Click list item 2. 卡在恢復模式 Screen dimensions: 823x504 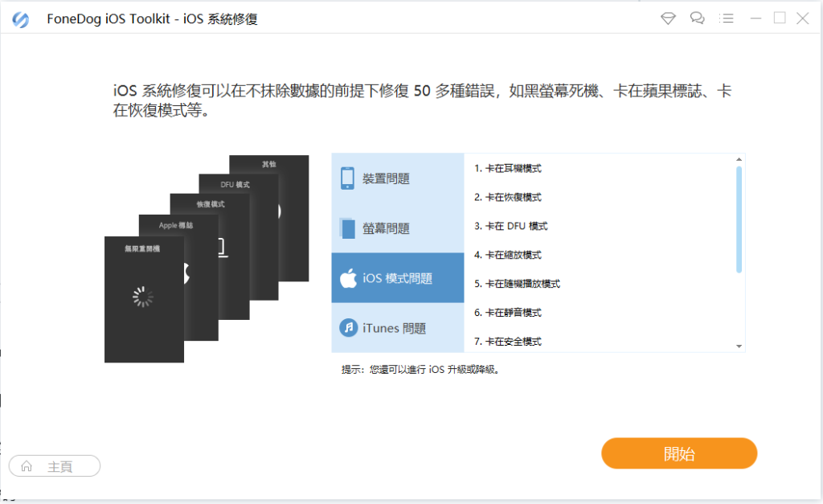coord(508,198)
